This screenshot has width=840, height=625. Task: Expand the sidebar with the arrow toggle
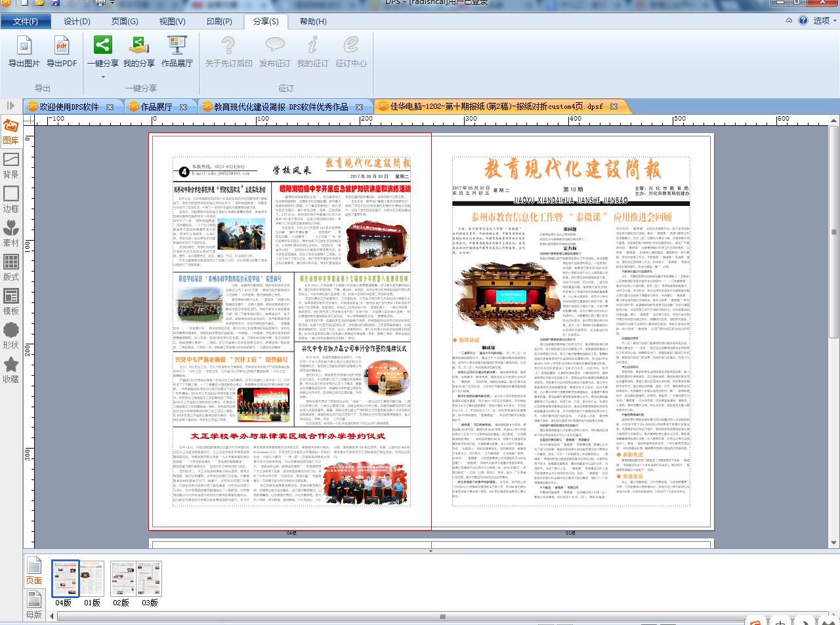pyautogui.click(x=10, y=105)
